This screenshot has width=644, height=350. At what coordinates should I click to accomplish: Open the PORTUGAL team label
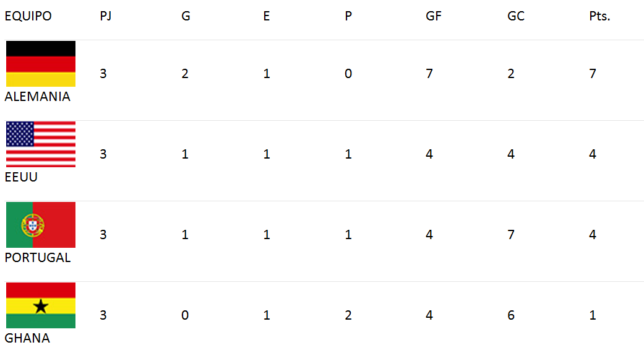[x=37, y=258]
